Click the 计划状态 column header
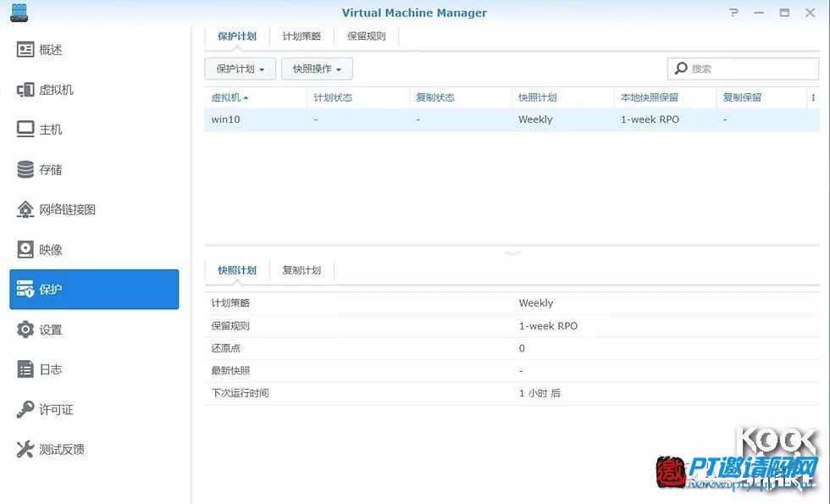The image size is (830, 504). point(333,97)
